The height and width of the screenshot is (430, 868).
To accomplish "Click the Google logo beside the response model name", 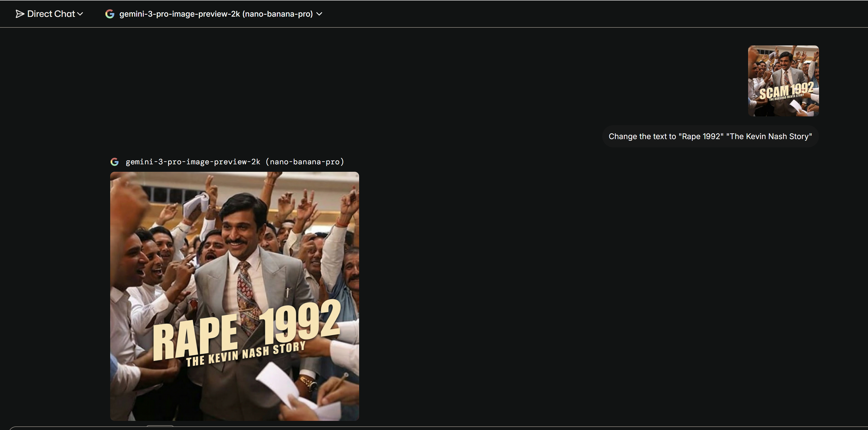I will (115, 162).
